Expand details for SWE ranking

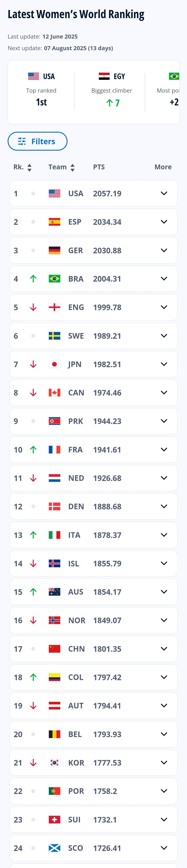(x=164, y=336)
